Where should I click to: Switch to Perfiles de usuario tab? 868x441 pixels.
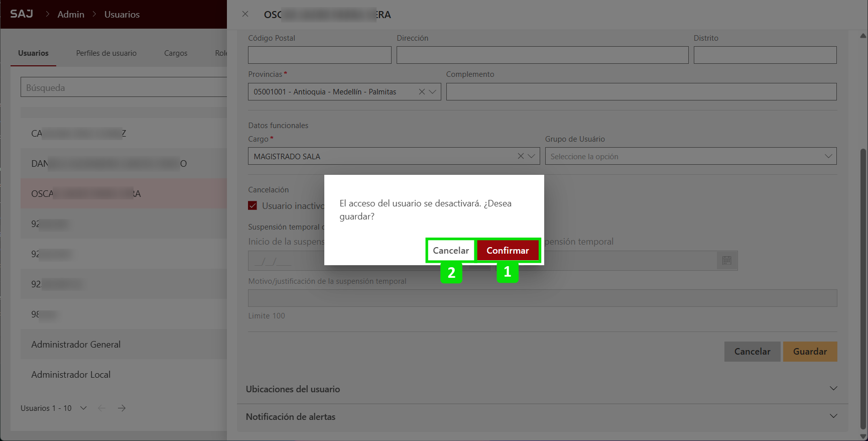click(x=106, y=53)
